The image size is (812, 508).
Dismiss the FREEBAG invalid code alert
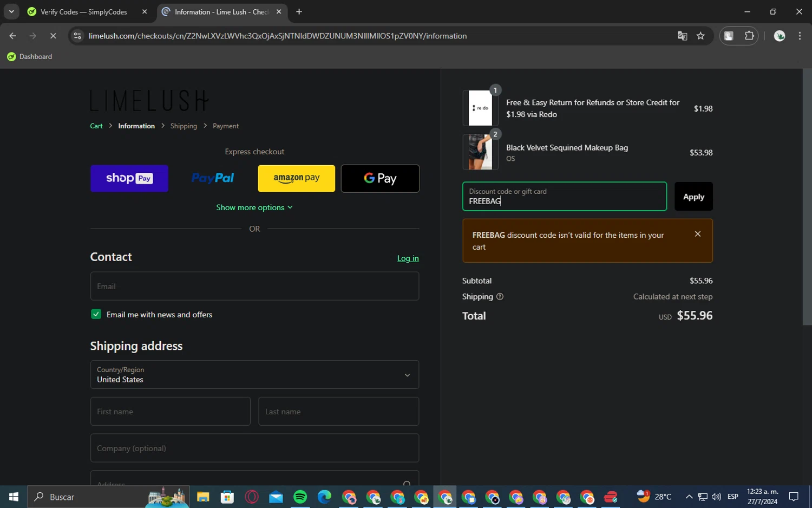click(x=697, y=234)
